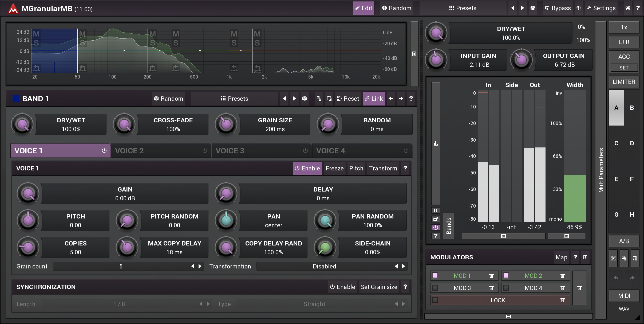Viewport: 644px width, 324px height.
Task: Click the histogram icon beside the meters
Action: click(436, 143)
